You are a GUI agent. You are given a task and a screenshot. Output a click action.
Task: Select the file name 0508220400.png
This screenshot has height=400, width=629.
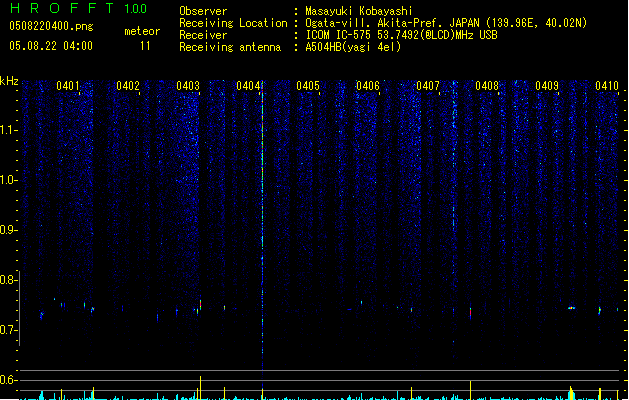pyautogui.click(x=51, y=26)
